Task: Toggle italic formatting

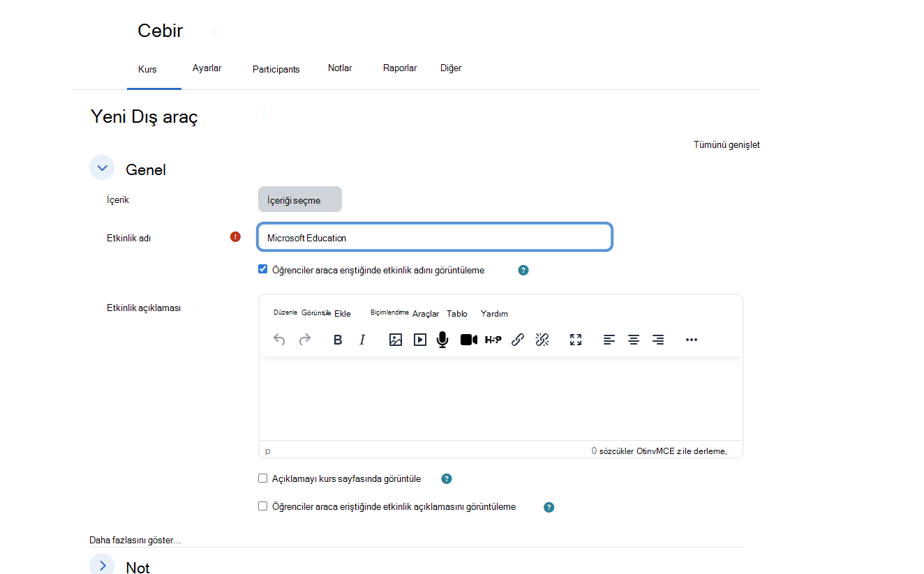Action: point(362,340)
